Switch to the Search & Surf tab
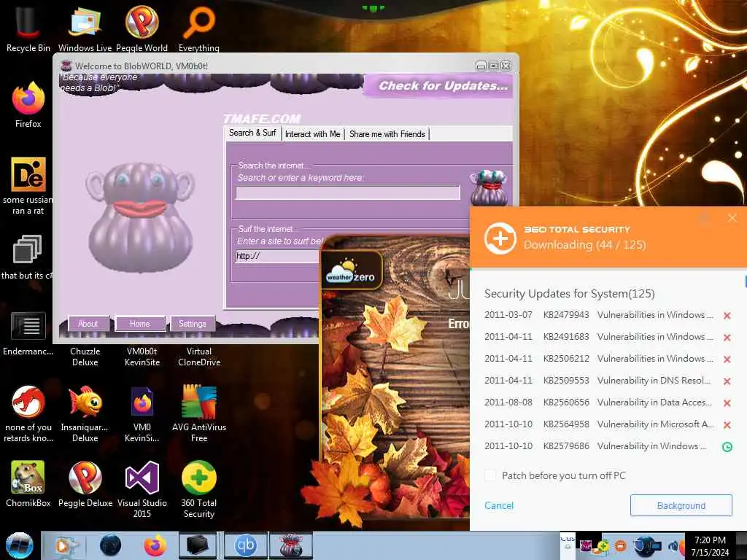 252,133
